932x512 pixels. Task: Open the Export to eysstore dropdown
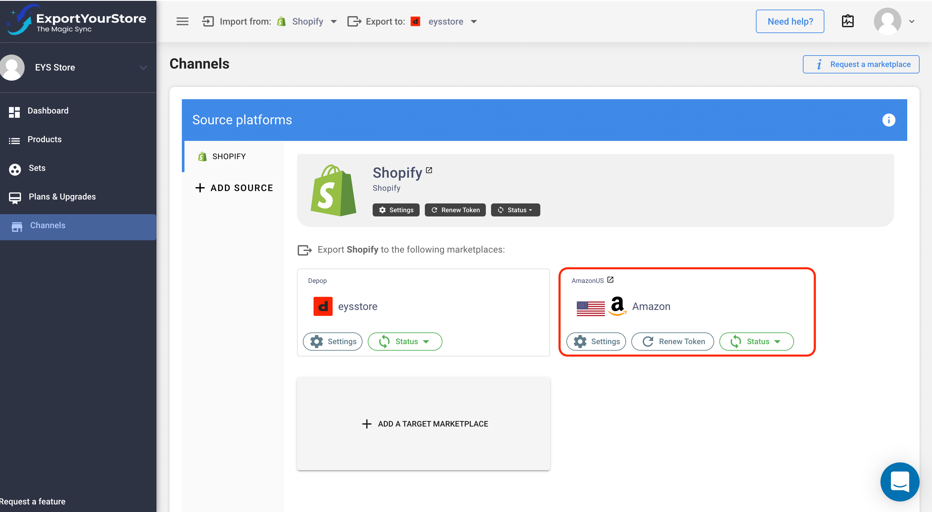[444, 21]
